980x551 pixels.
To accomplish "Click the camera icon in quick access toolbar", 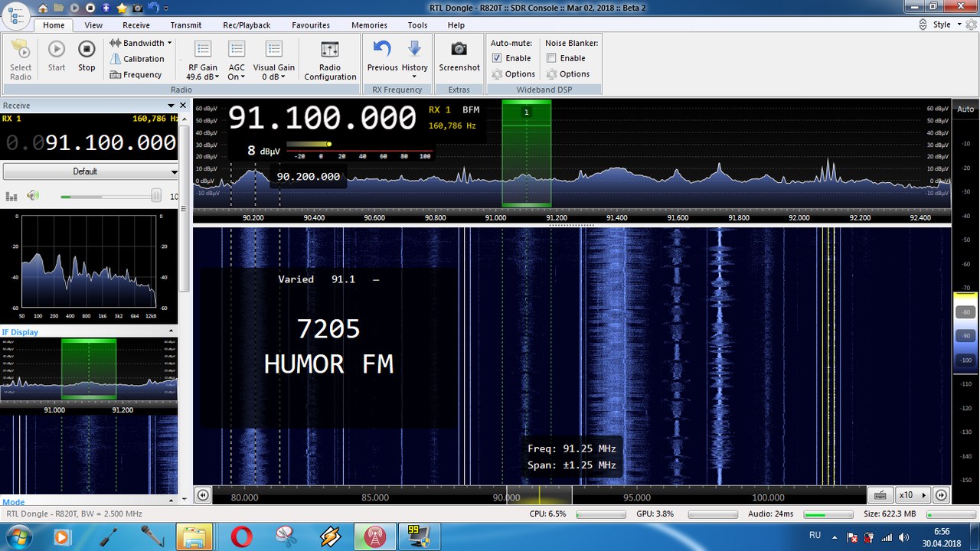I will (139, 8).
